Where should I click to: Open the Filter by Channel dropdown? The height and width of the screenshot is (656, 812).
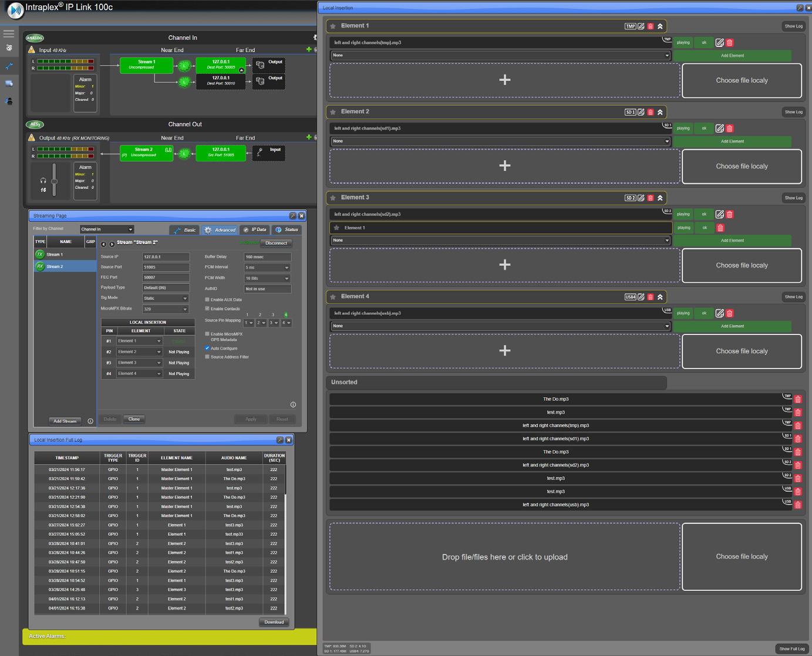[106, 229]
